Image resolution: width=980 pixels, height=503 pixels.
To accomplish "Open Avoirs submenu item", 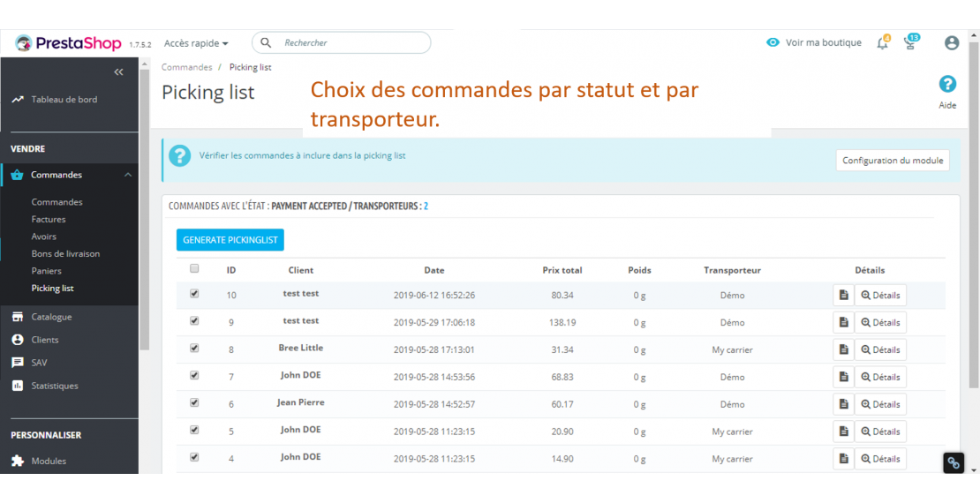I will click(44, 236).
